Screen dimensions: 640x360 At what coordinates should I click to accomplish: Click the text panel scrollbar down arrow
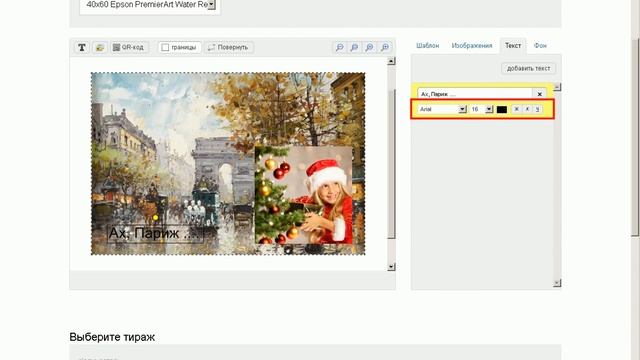click(557, 283)
